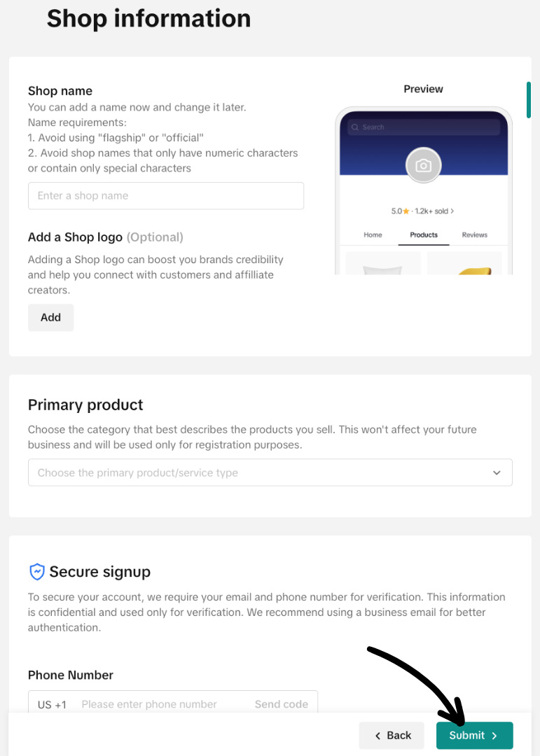Expand the shop preview sold count details

point(453,211)
